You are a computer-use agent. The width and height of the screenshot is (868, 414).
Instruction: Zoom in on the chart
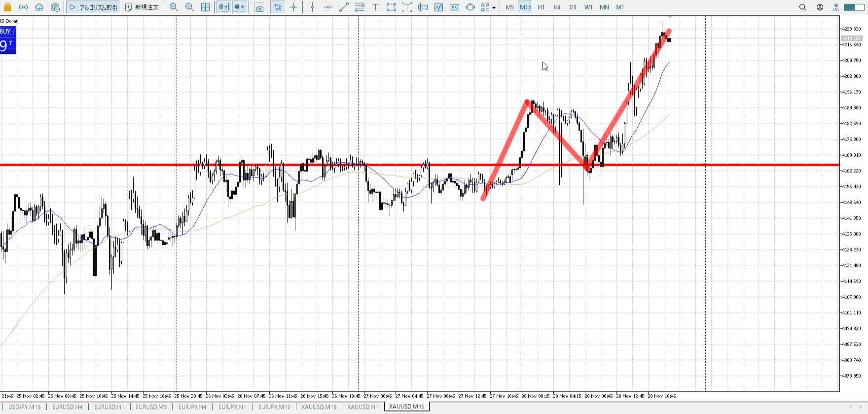(x=174, y=7)
